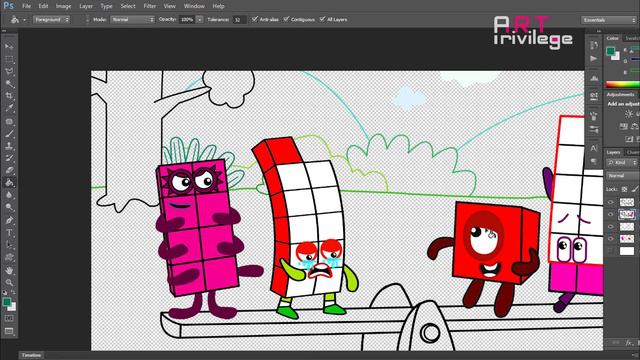Screen dimensions: 640x360
Task: Click the Tolerance input field
Action: coord(239,20)
